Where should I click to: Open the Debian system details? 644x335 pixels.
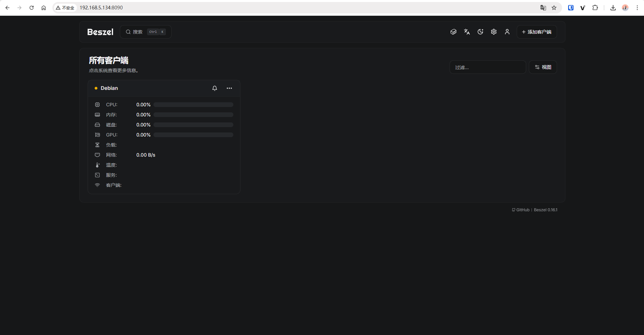pos(109,88)
